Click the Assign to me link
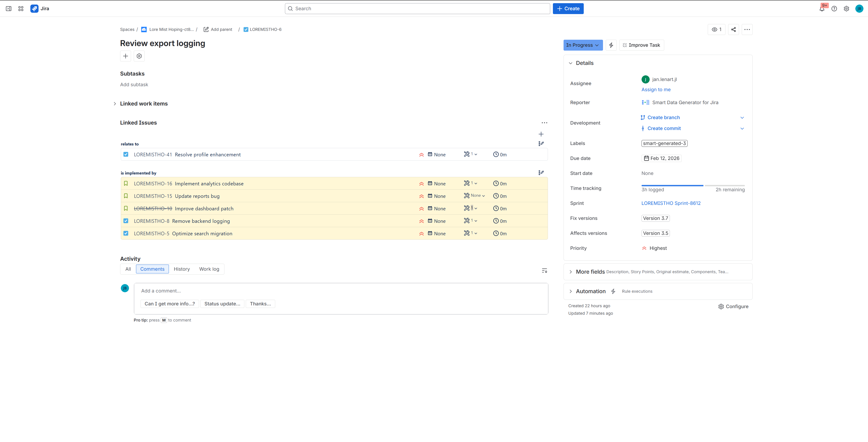Image resolution: width=868 pixels, height=442 pixels. (656, 89)
